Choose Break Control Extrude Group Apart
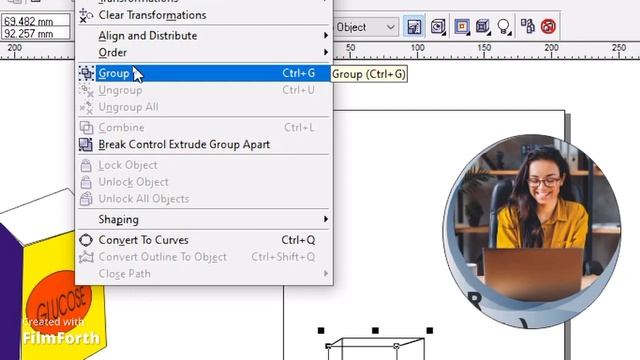 [x=203, y=144]
